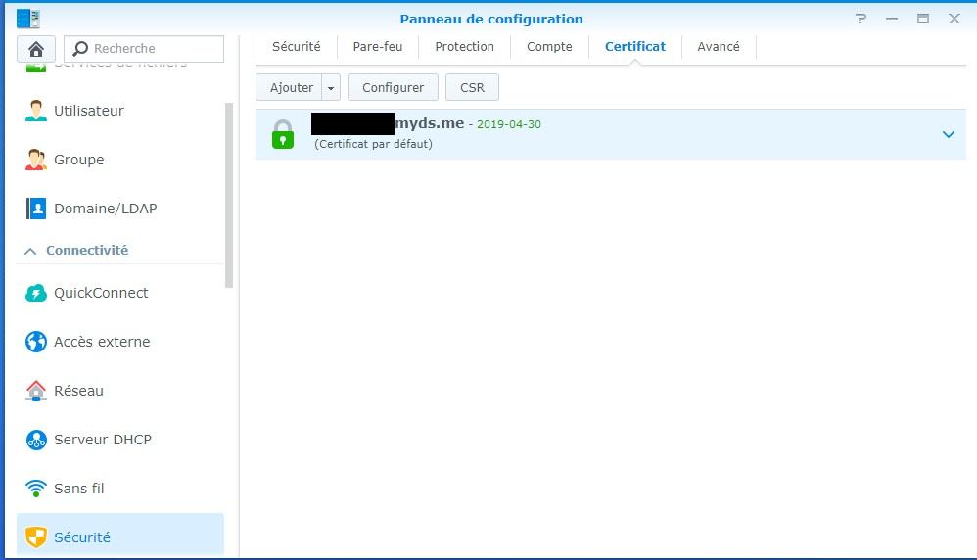Click the home icon button
This screenshot has height=560, width=977.
click(x=36, y=49)
